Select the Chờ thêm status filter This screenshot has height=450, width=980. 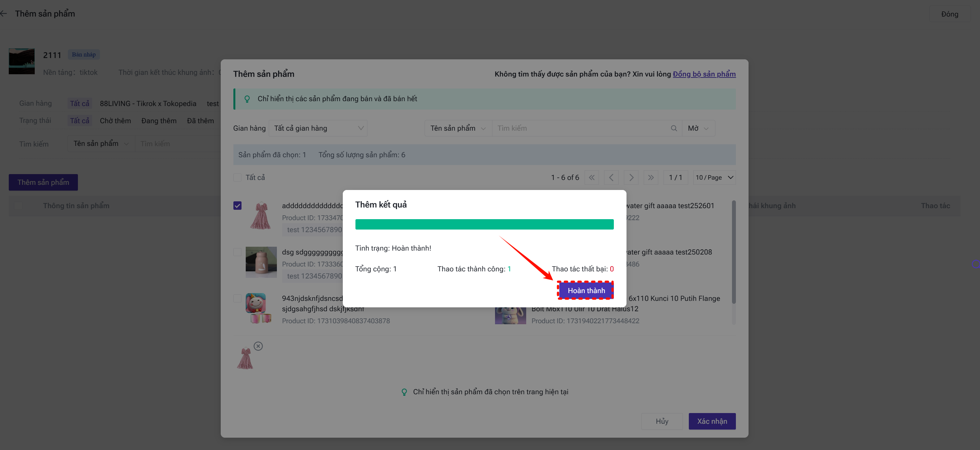pos(115,121)
